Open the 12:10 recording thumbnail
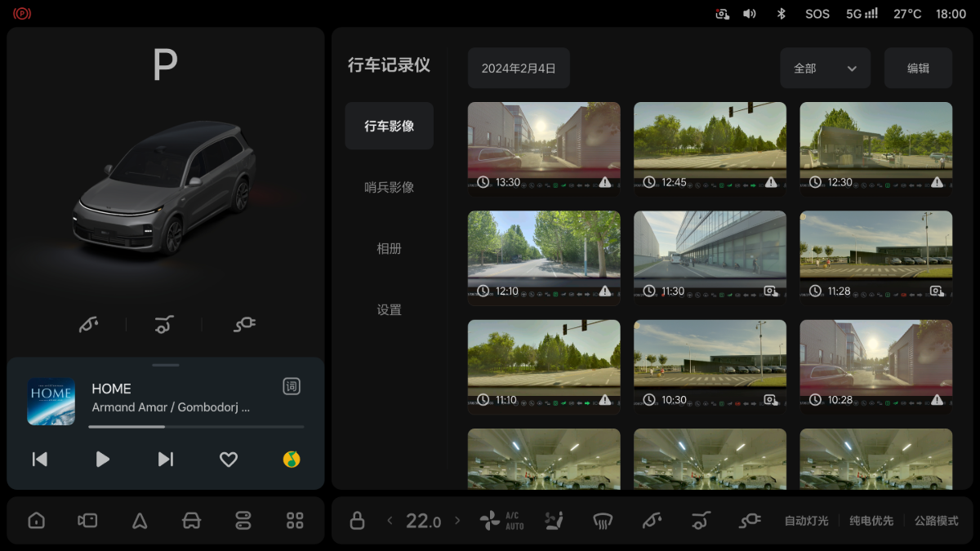 (544, 258)
